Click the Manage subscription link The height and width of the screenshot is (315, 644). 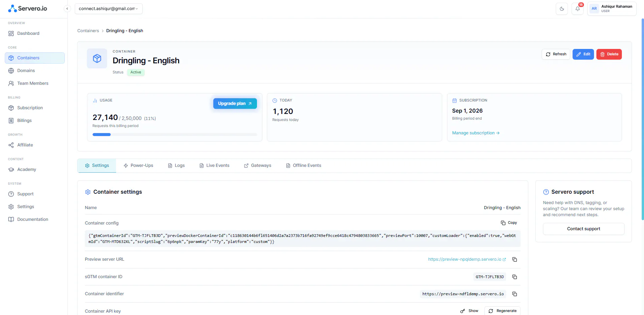476,133
